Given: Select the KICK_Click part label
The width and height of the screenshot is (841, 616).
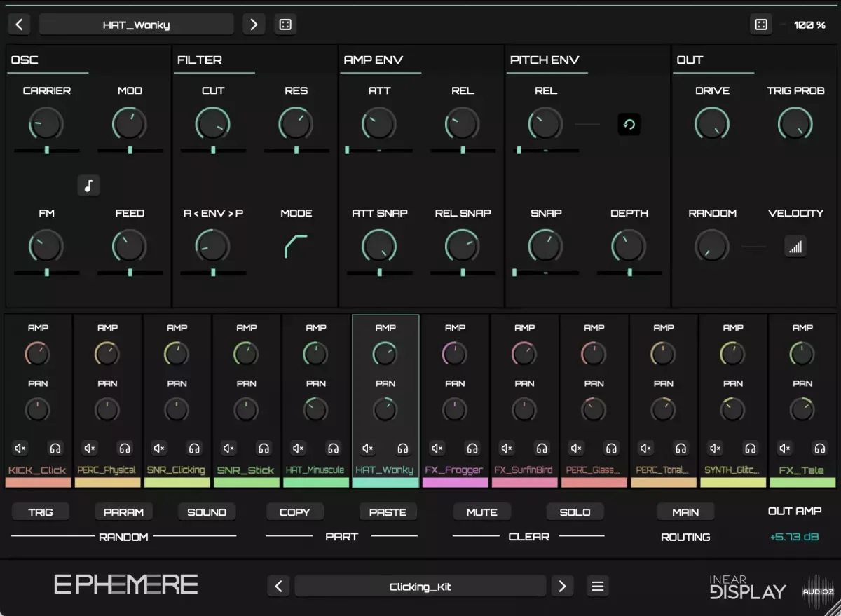Looking at the screenshot, I should 38,470.
